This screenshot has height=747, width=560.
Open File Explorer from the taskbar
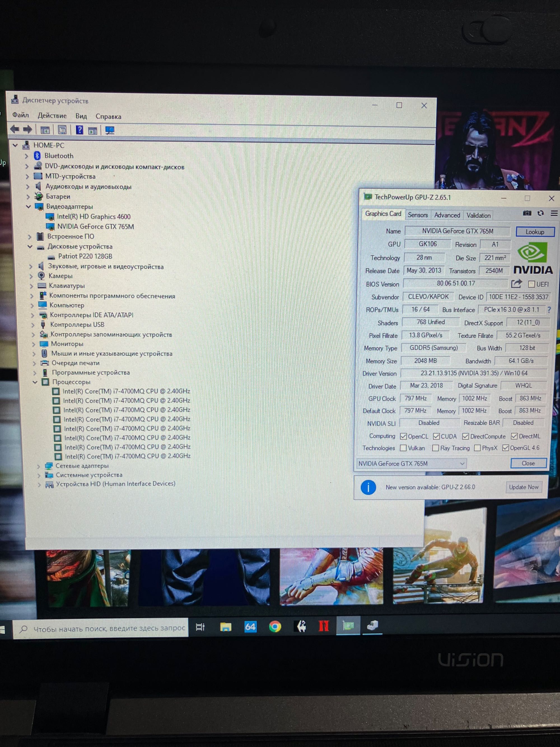pyautogui.click(x=225, y=627)
